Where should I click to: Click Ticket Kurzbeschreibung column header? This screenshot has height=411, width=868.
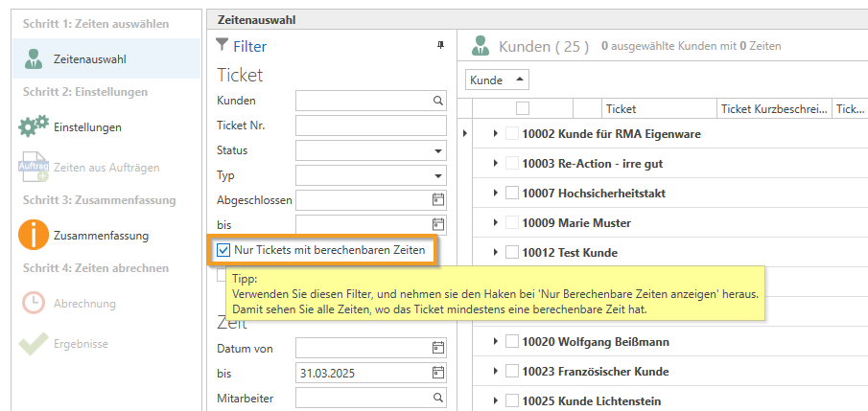[x=773, y=109]
